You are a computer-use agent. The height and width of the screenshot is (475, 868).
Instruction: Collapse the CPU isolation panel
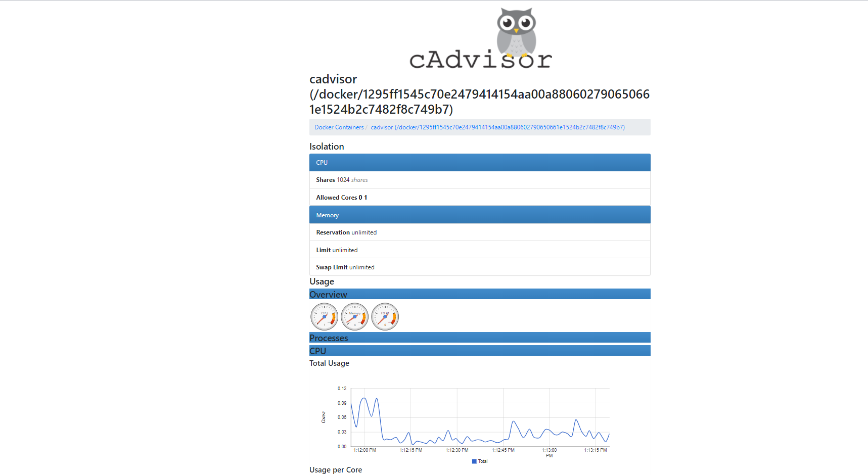479,162
